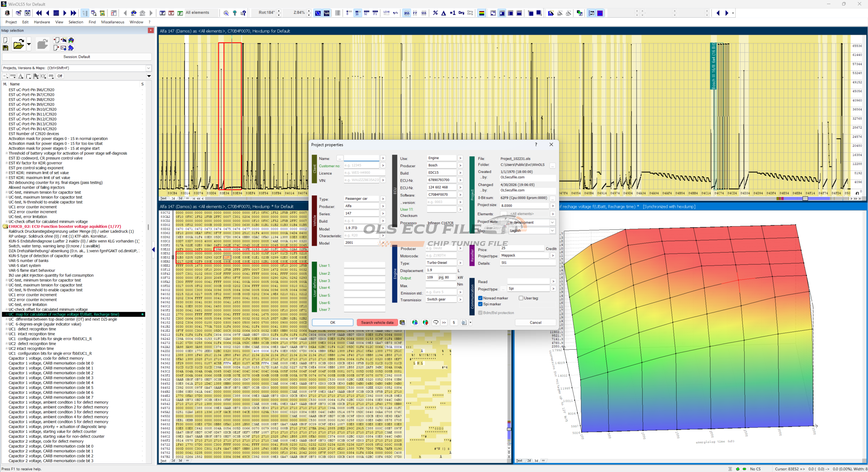This screenshot has width=868, height=472.
Task: Click the fast rewind double-arrow toolbar icon
Action: pyautogui.click(x=39, y=13)
